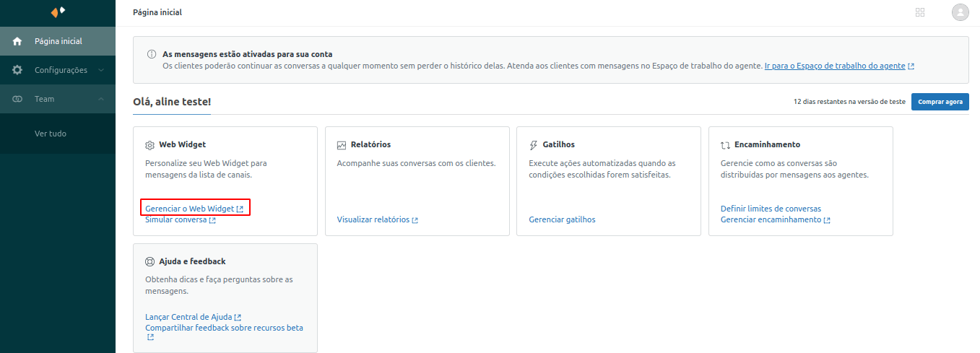Click external-link icon after Ir para o Espaço de trabalho

pyautogui.click(x=911, y=66)
